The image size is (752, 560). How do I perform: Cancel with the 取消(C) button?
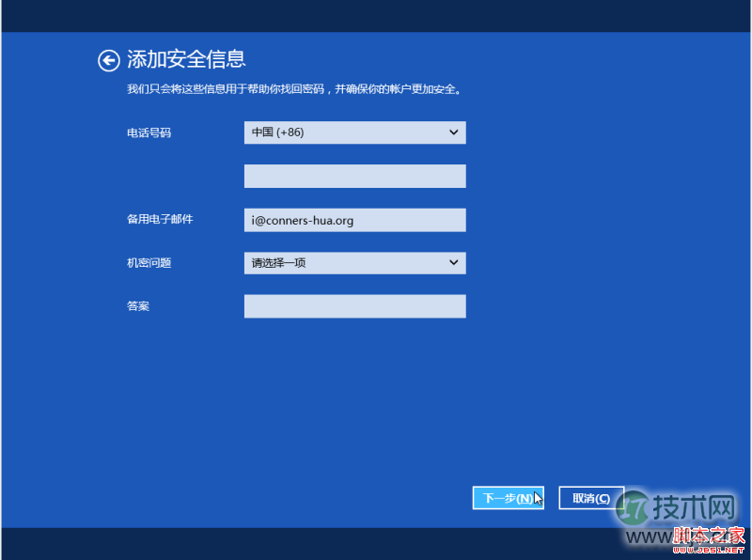click(x=591, y=498)
